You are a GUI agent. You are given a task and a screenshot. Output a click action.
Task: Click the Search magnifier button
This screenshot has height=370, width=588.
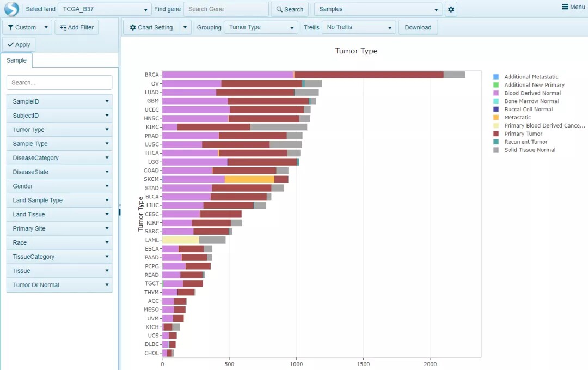pyautogui.click(x=290, y=9)
